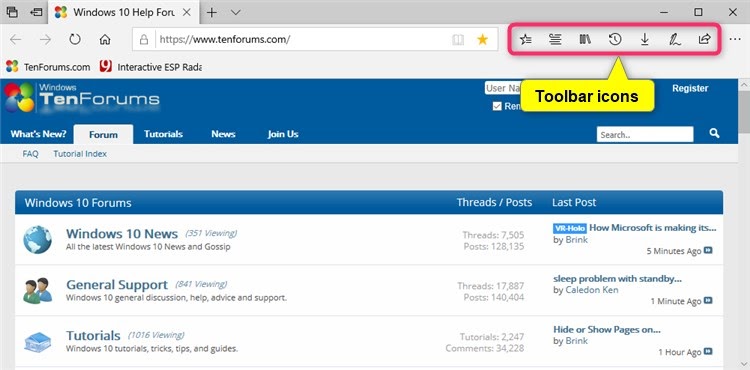This screenshot has height=370, width=750.
Task: Open the Tutorials forum link
Action: pyautogui.click(x=93, y=336)
